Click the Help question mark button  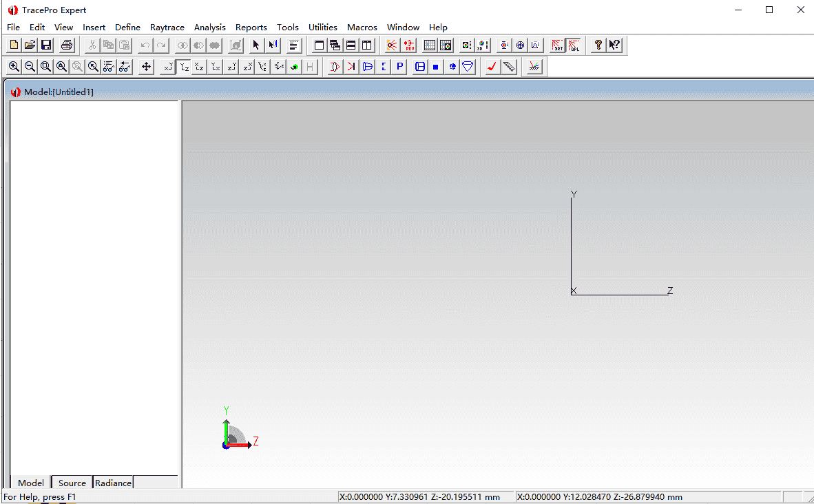pyautogui.click(x=598, y=45)
